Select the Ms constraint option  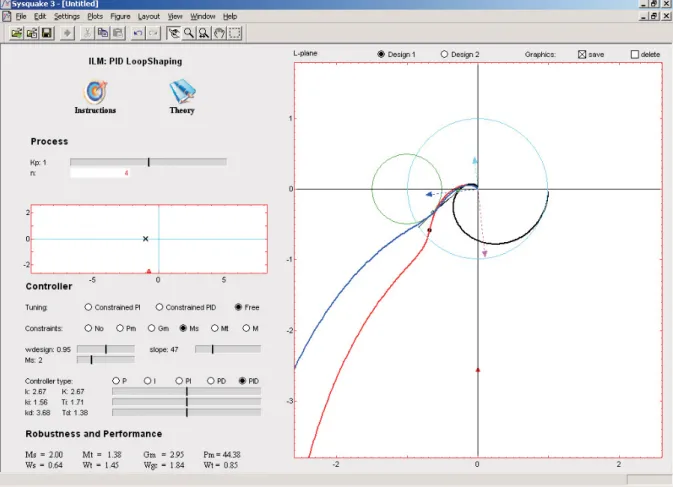[x=183, y=328]
